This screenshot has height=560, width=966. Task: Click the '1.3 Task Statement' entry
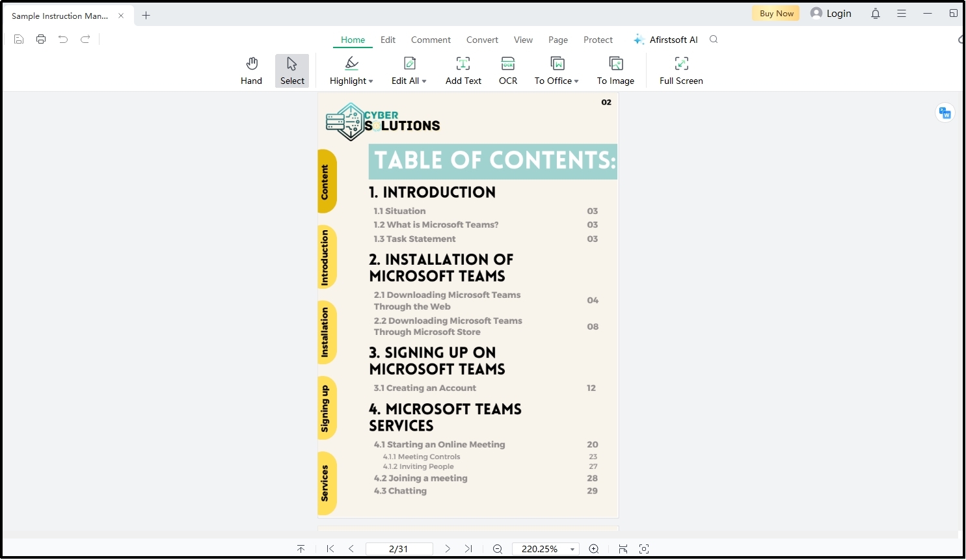414,239
